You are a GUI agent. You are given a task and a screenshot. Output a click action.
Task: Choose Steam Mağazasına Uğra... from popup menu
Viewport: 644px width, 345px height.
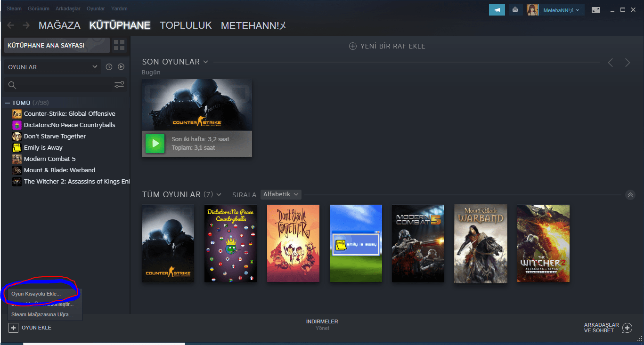point(42,314)
